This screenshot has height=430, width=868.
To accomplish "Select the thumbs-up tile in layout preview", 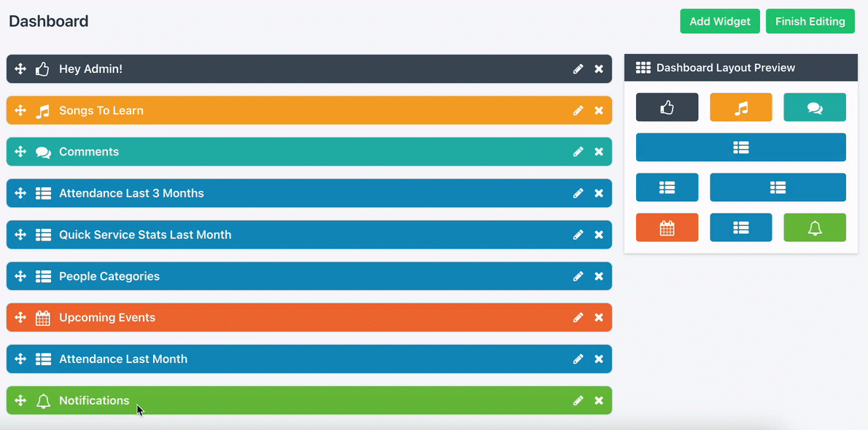I will pyautogui.click(x=667, y=107).
